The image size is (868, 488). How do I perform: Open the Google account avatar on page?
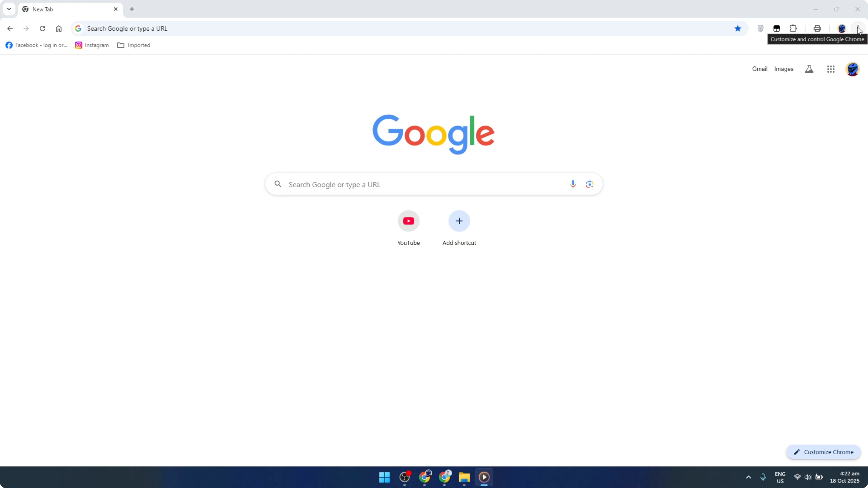852,69
